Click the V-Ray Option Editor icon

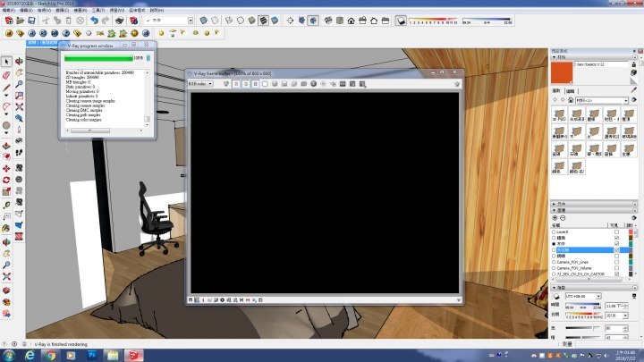(x=20, y=33)
